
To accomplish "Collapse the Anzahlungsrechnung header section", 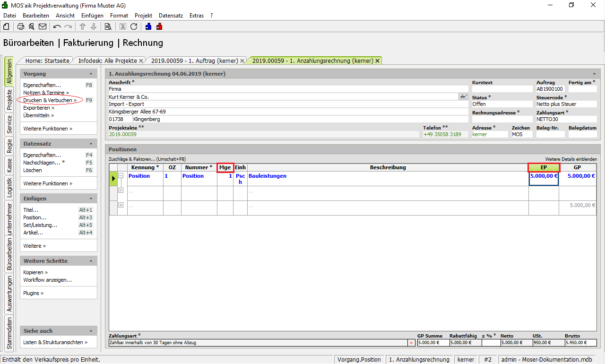I will [x=594, y=74].
